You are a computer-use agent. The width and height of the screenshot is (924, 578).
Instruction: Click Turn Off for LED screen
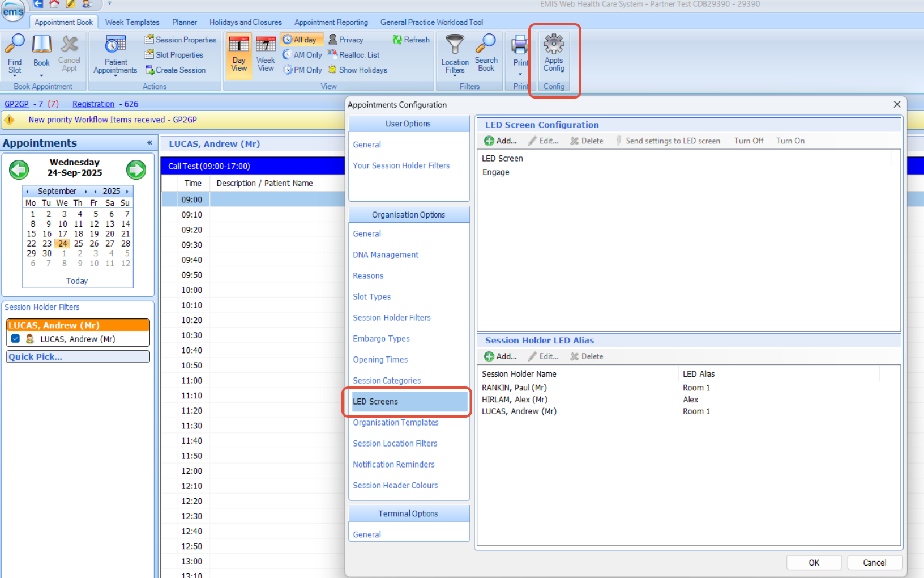(x=748, y=141)
